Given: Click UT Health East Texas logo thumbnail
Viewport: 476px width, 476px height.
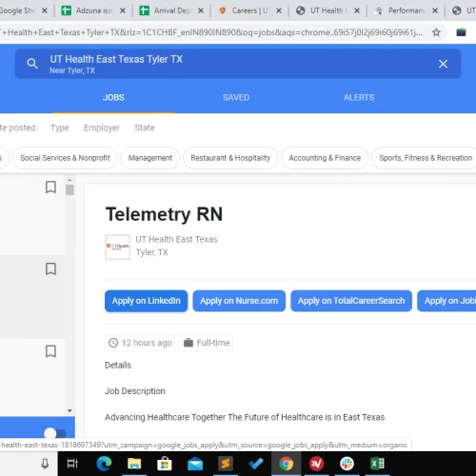Looking at the screenshot, I should 117,248.
